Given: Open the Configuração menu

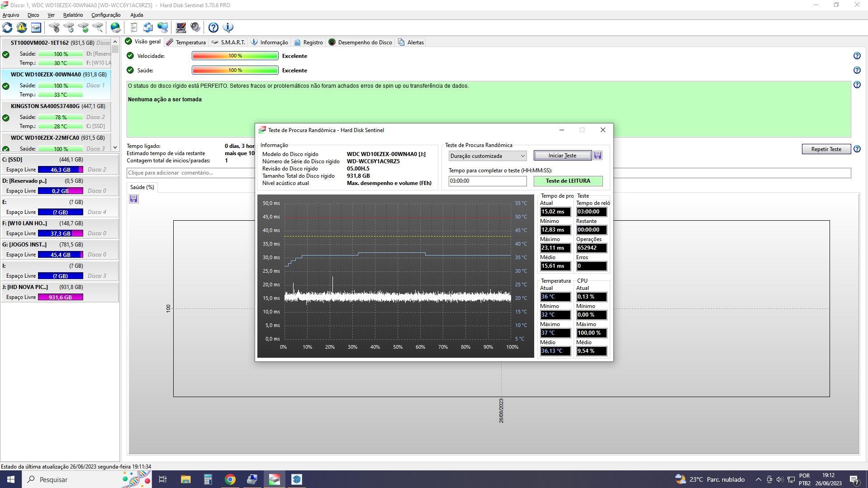Looking at the screenshot, I should [106, 15].
